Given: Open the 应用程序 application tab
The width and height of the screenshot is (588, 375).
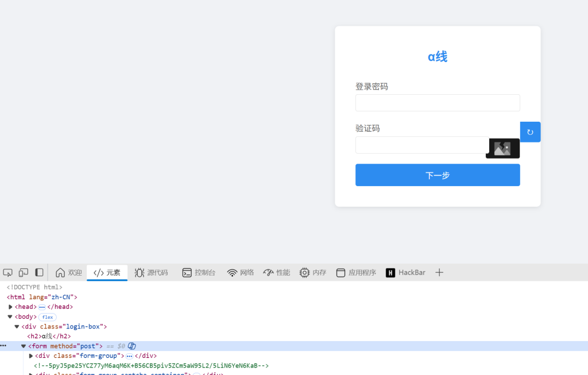Looking at the screenshot, I should [x=356, y=273].
